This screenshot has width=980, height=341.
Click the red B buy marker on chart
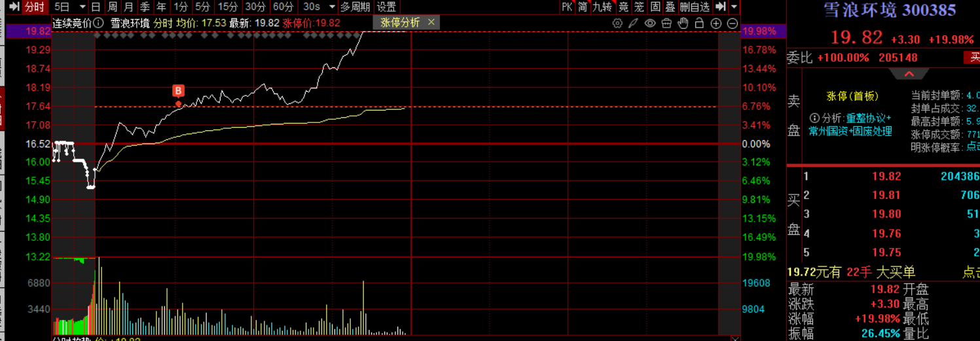178,91
